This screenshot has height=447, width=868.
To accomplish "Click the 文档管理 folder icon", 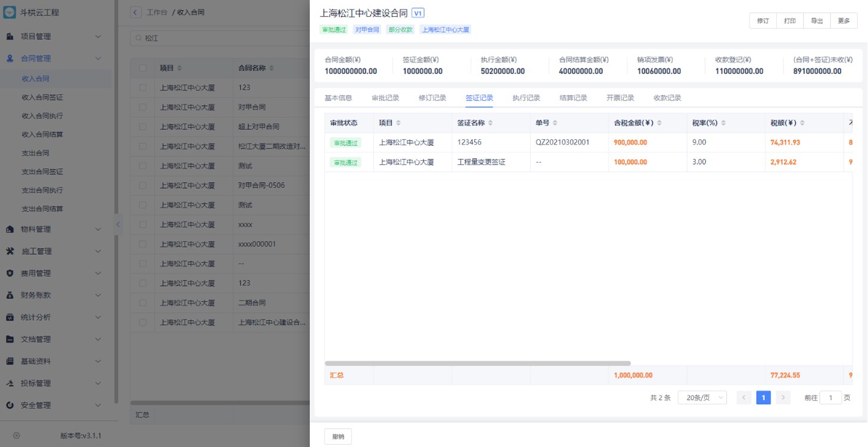I will click(x=10, y=339).
